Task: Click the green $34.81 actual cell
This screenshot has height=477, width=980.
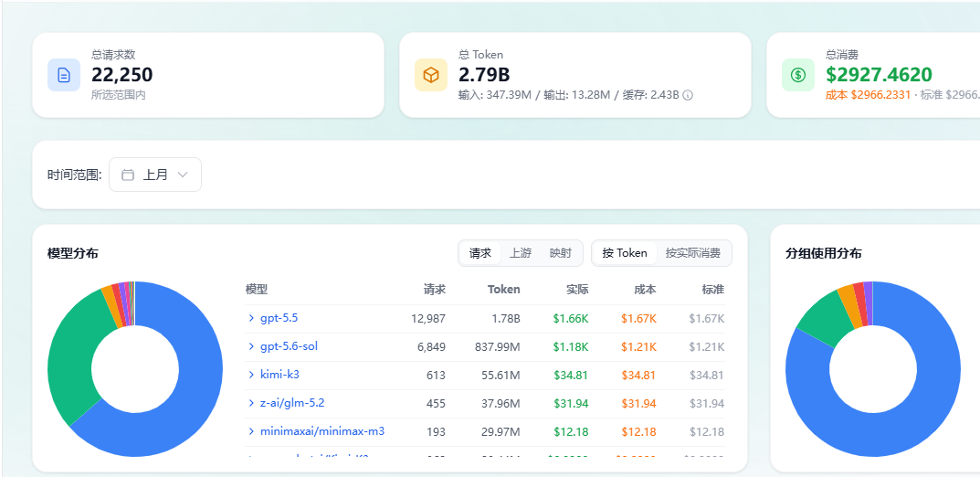Action: (x=571, y=376)
